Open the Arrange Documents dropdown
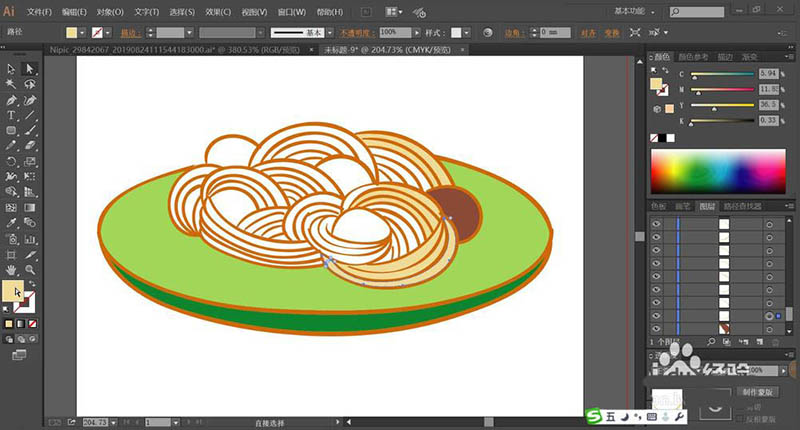This screenshot has width=800, height=430. click(x=394, y=11)
